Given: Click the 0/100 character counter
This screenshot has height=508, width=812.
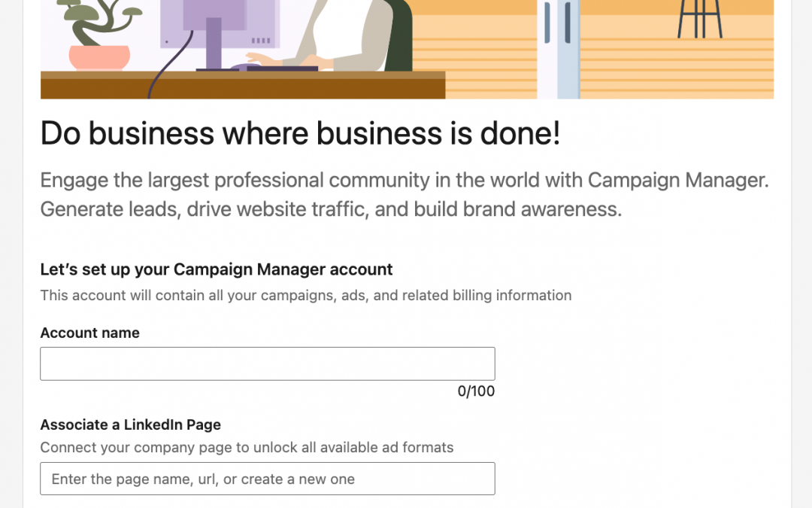Looking at the screenshot, I should tap(476, 391).
